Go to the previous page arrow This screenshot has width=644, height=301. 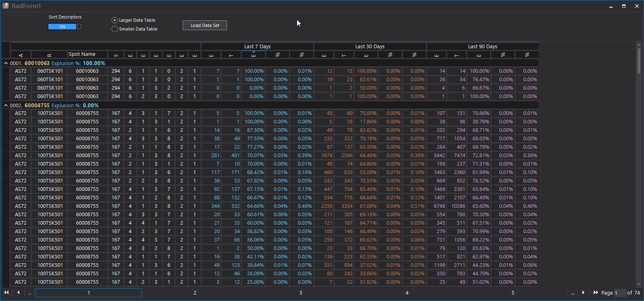(x=19, y=293)
